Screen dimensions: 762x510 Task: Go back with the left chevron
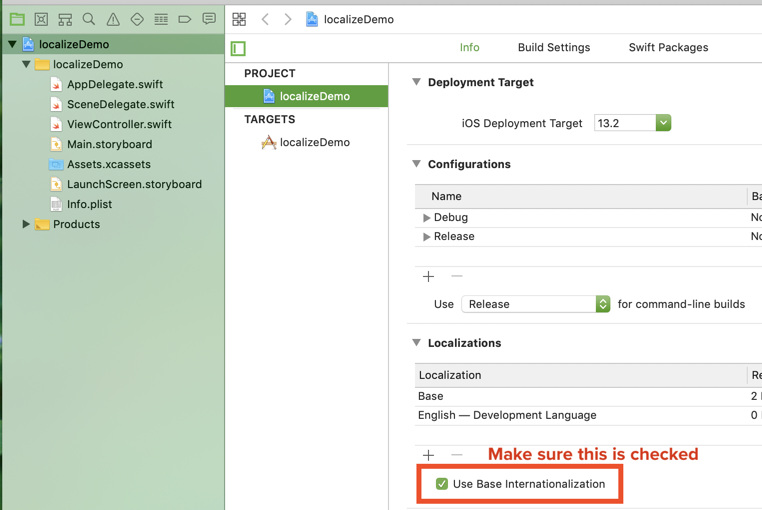point(265,19)
